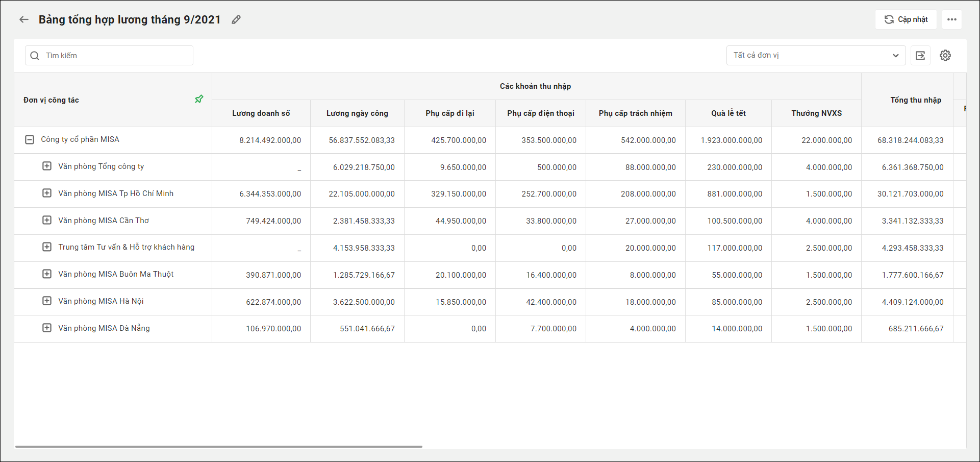Open the table settings gear icon
The image size is (980, 462).
click(x=945, y=56)
